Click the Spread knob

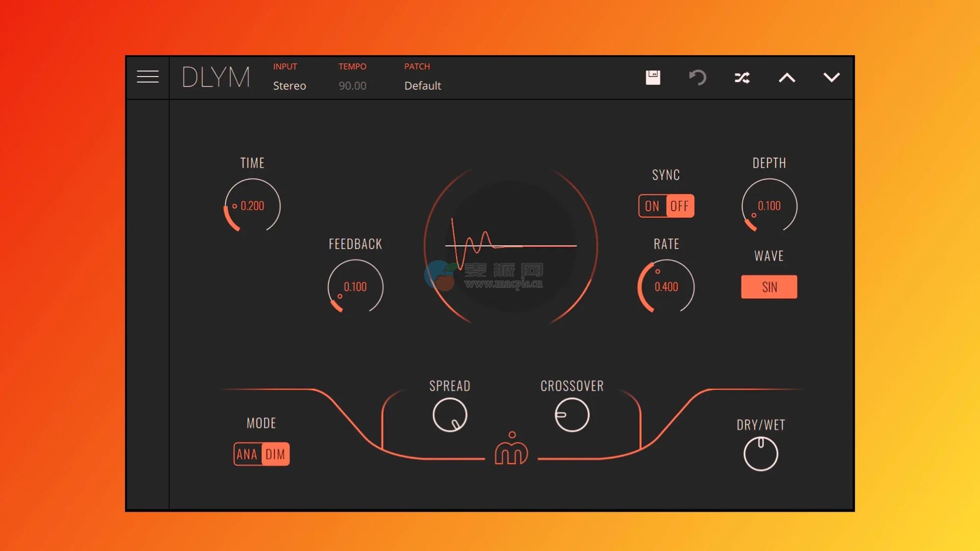coord(450,415)
